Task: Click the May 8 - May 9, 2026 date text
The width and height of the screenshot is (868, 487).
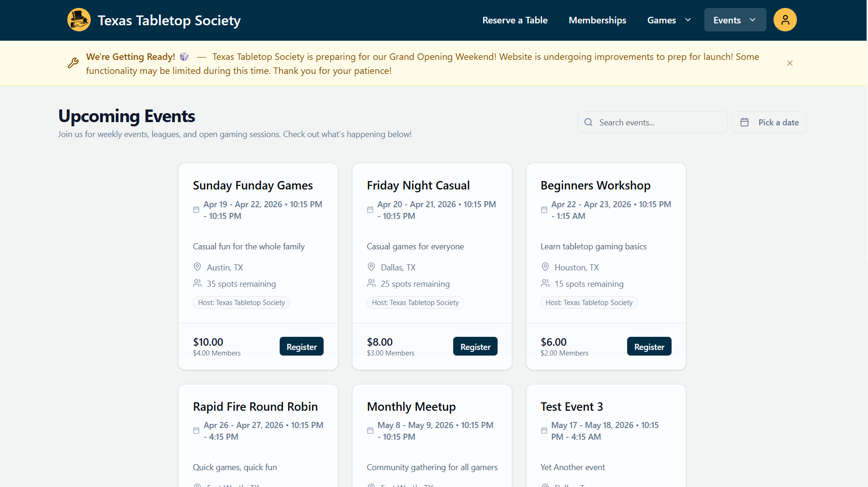Action: click(x=415, y=425)
